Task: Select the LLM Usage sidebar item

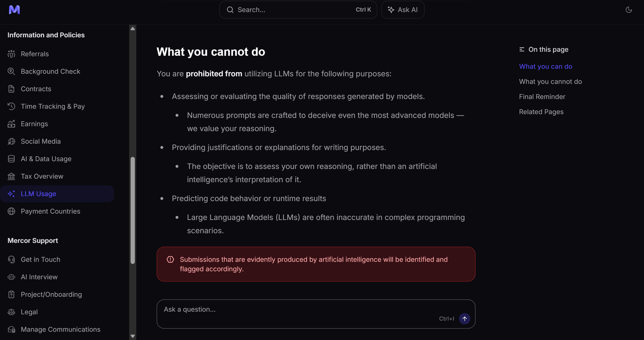Action: (38, 194)
